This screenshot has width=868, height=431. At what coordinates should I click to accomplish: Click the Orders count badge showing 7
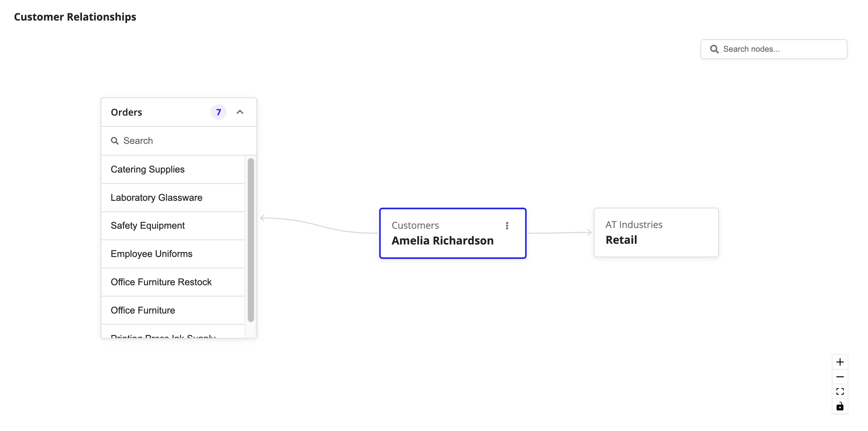coord(218,112)
